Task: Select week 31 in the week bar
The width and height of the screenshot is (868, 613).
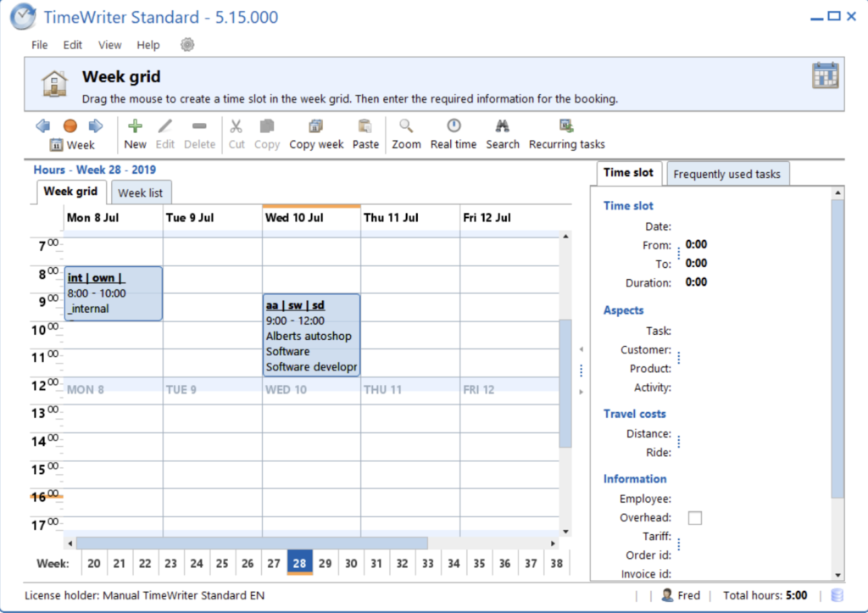Action: pyautogui.click(x=376, y=563)
